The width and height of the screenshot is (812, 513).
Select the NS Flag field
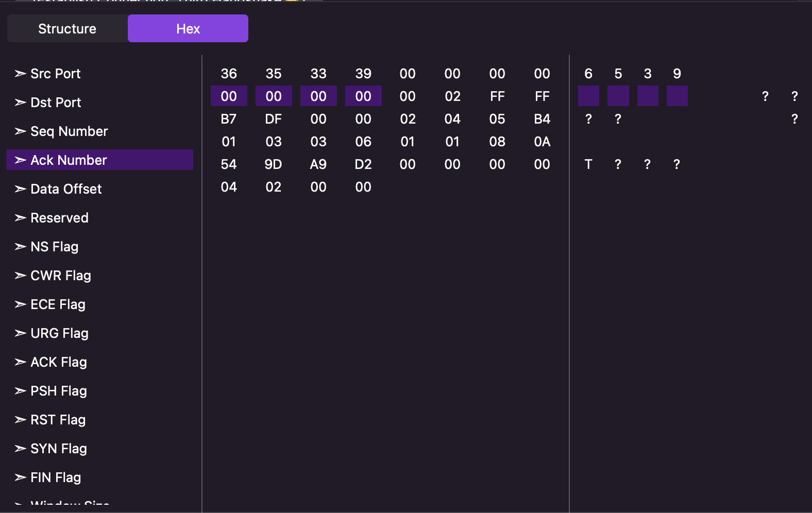pyautogui.click(x=99, y=247)
